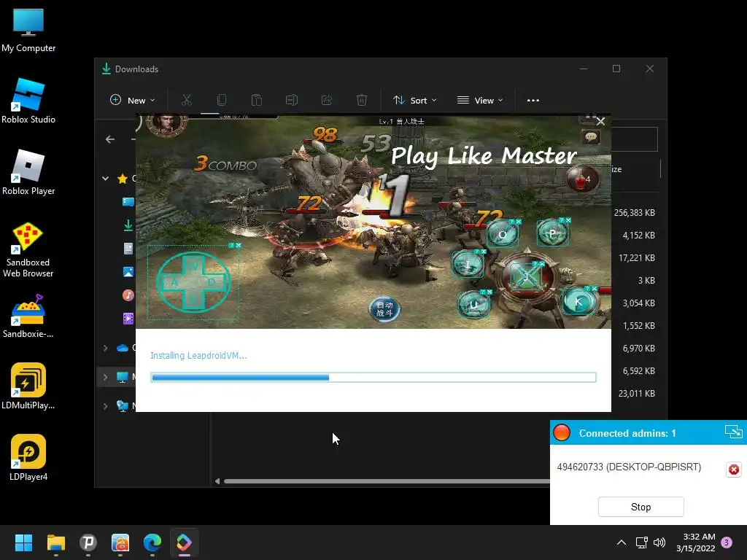This screenshot has width=747, height=560.
Task: Open Roblox Player desktop shortcut
Action: [28, 172]
